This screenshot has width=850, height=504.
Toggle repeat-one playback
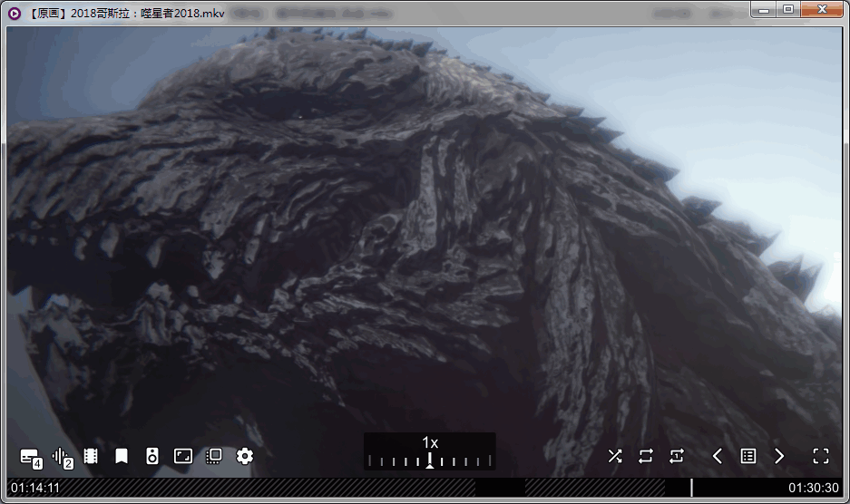tap(677, 456)
